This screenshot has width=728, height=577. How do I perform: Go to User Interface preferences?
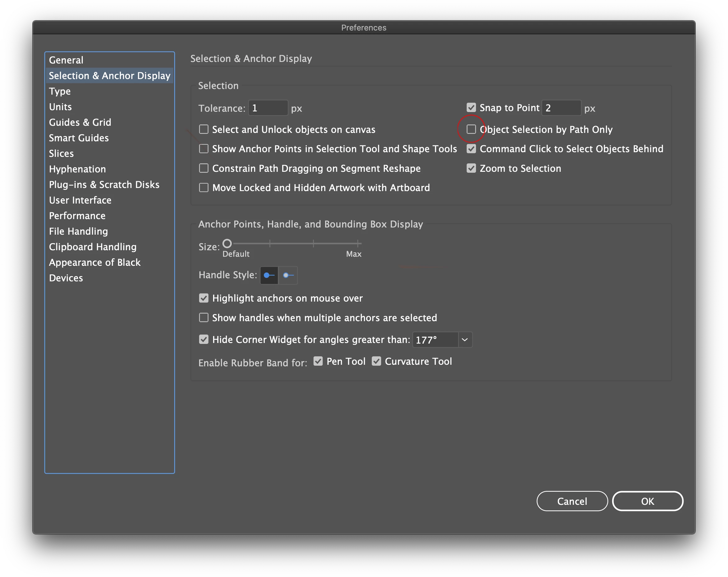coord(80,200)
